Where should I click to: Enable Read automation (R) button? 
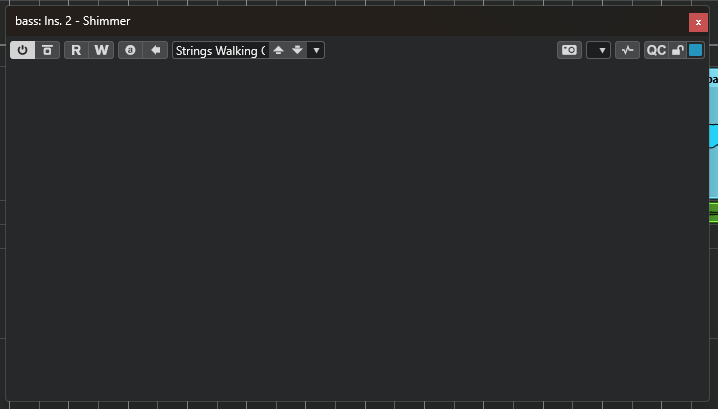(76, 50)
